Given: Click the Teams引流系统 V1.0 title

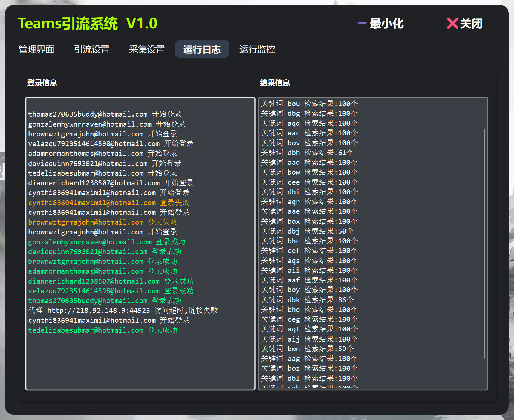Looking at the screenshot, I should pos(87,23).
